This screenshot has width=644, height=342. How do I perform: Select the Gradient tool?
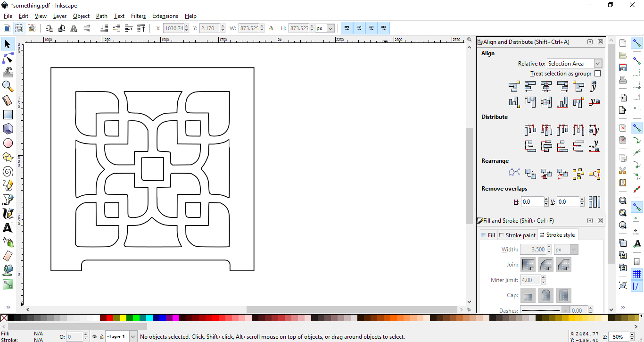click(x=8, y=284)
